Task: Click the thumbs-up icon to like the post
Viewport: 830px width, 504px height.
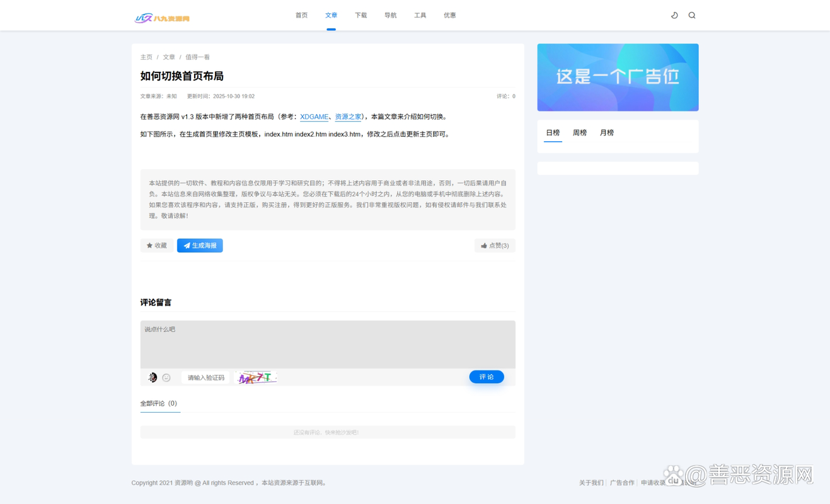Action: point(485,245)
